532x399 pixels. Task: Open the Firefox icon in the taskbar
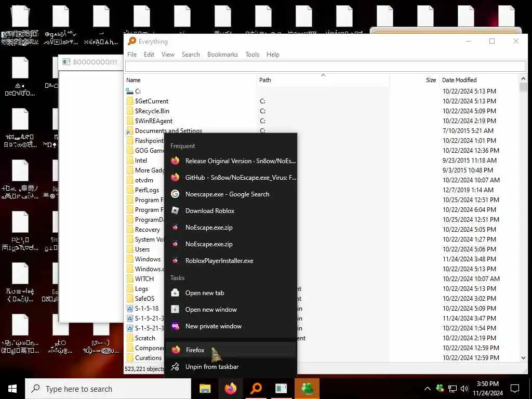coord(230,388)
